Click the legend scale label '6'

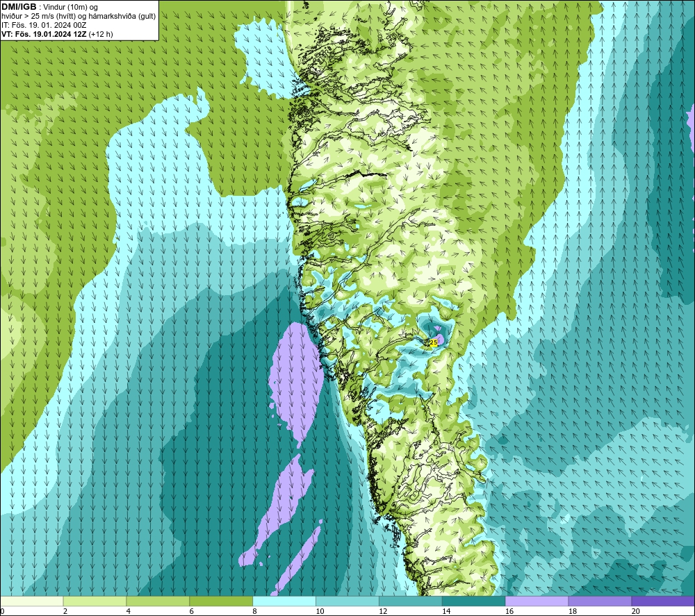tap(191, 611)
